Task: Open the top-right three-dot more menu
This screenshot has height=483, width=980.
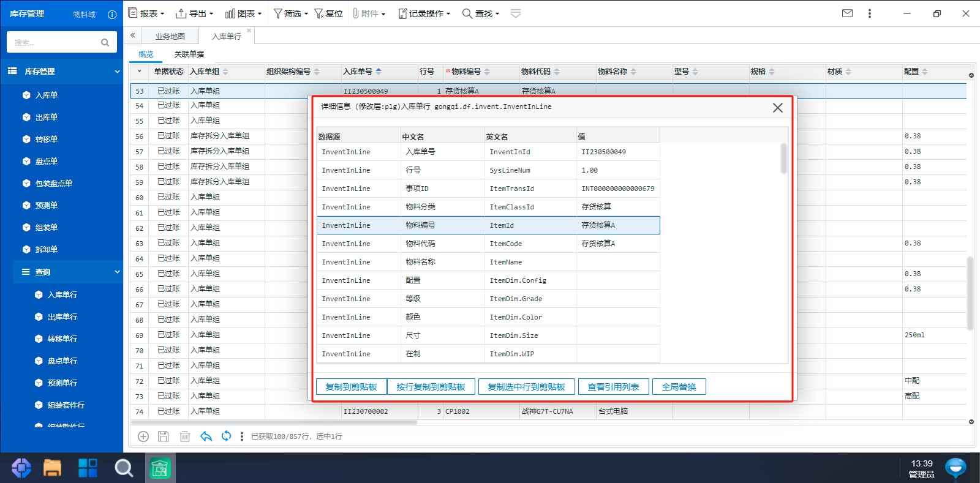Action: tap(869, 13)
